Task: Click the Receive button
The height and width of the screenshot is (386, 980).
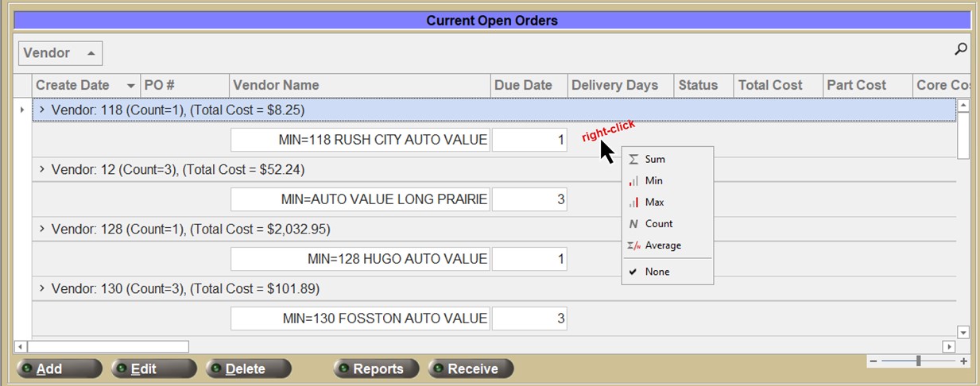Action: point(471,369)
